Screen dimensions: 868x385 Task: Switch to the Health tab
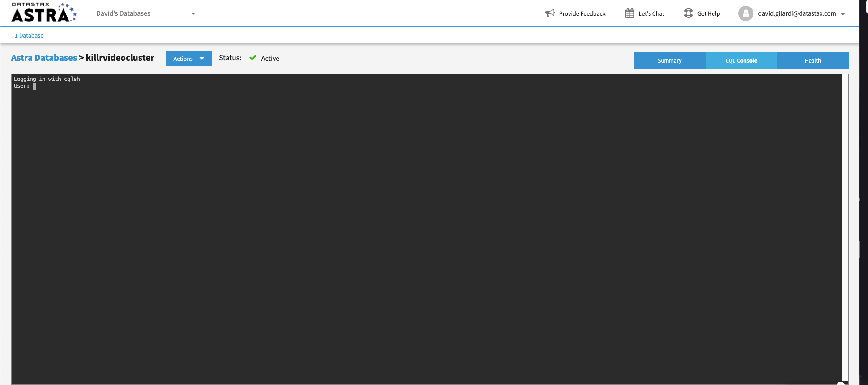click(813, 61)
